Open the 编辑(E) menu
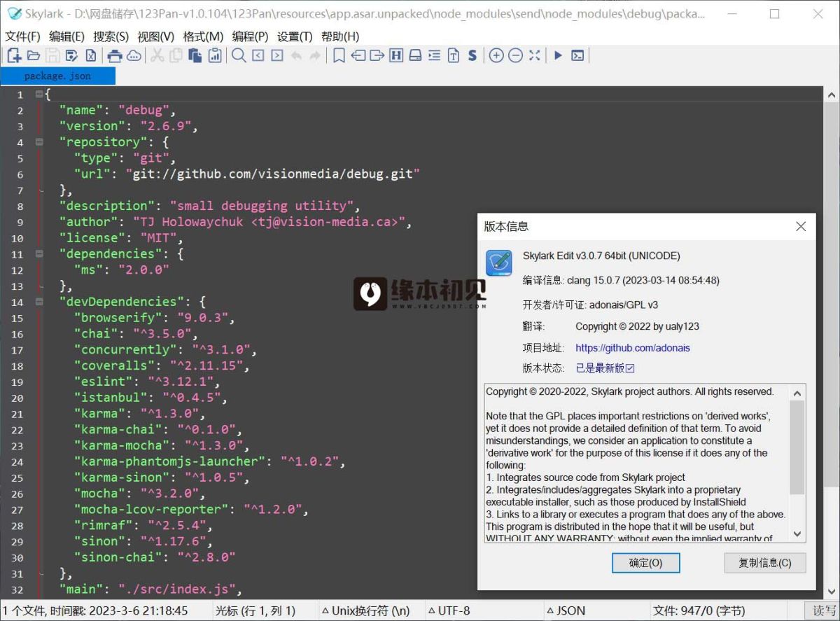840x621 pixels. (x=66, y=36)
